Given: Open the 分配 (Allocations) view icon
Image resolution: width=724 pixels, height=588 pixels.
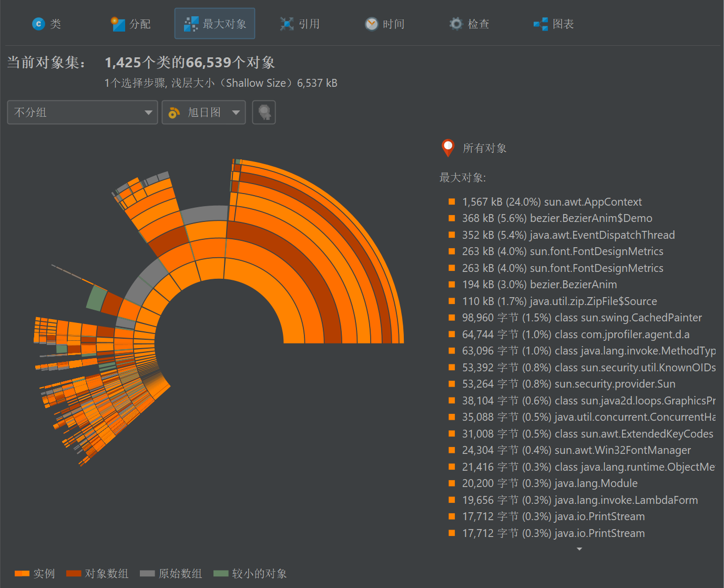Looking at the screenshot, I should coord(118,24).
